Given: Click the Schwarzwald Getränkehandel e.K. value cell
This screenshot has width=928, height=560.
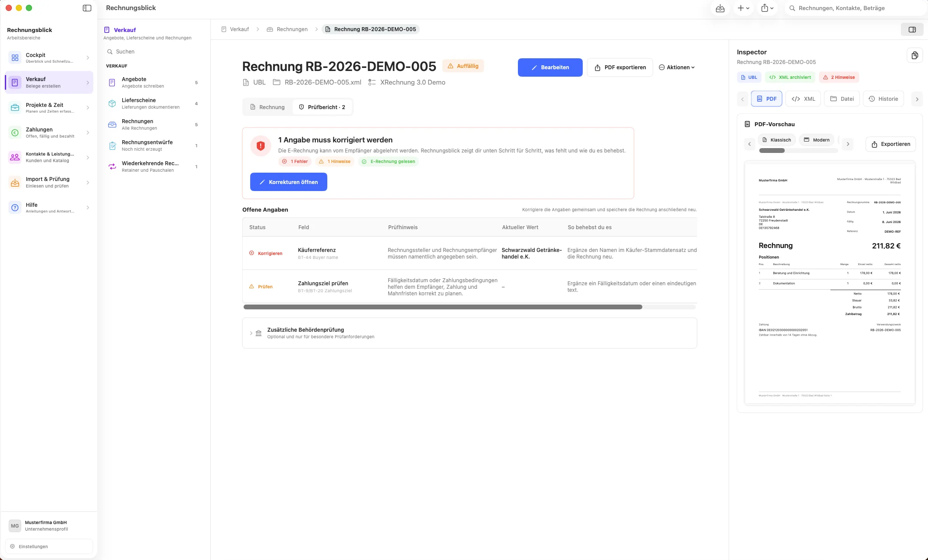Looking at the screenshot, I should pos(531,253).
